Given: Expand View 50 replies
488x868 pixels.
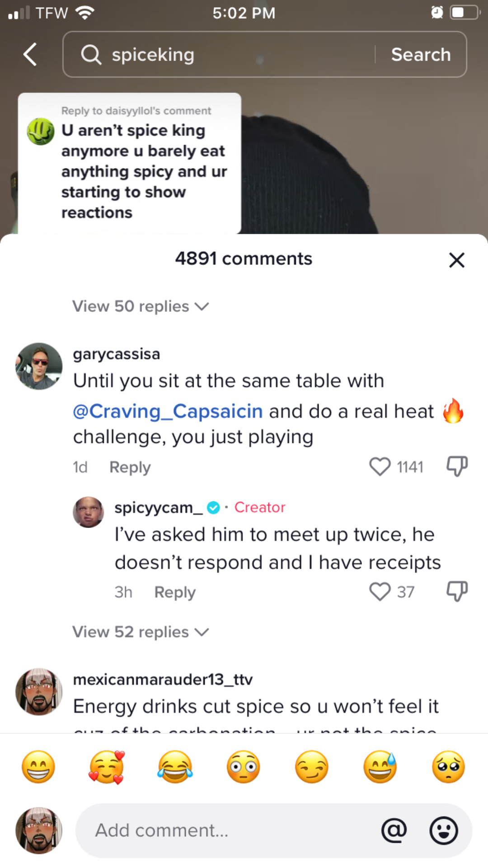Looking at the screenshot, I should pos(140,307).
